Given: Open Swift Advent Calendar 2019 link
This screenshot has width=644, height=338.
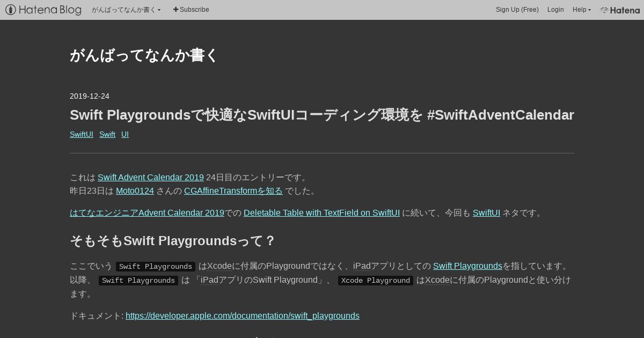Looking at the screenshot, I should click(151, 177).
